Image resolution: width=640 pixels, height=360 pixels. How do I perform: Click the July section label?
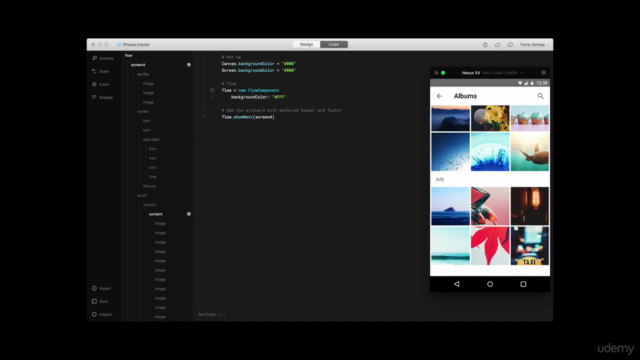click(440, 179)
